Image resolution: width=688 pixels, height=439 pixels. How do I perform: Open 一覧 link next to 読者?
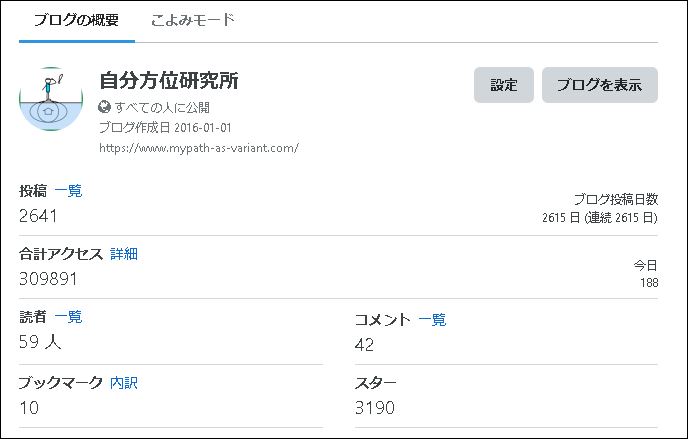(x=68, y=317)
